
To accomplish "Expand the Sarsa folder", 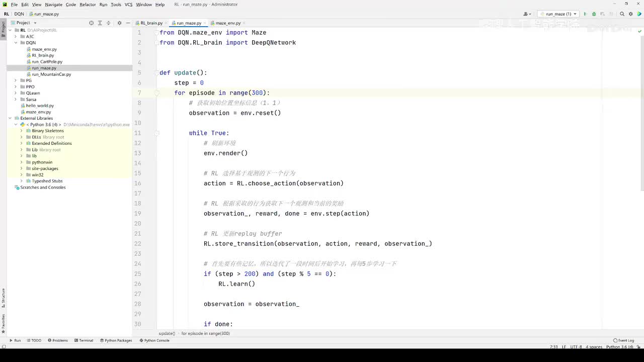I will (x=16, y=100).
